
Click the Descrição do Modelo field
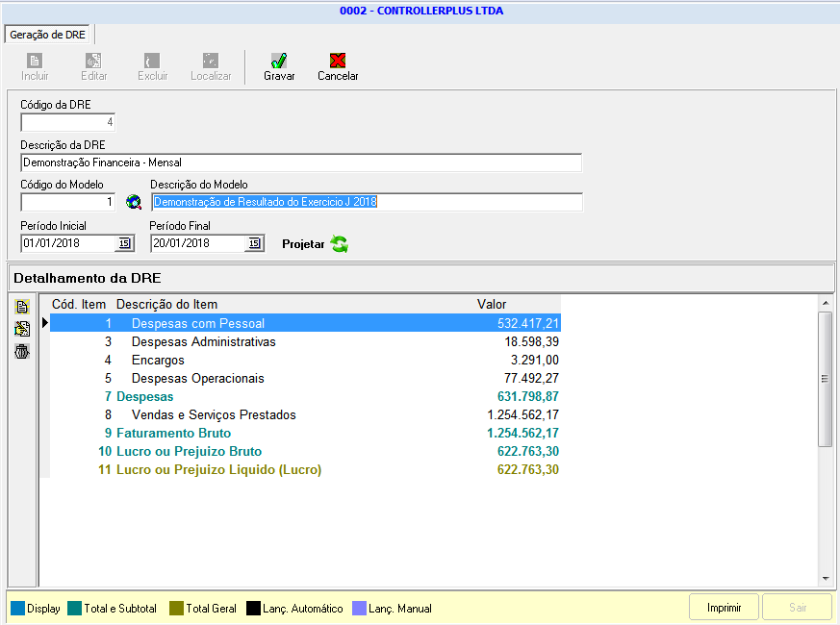[367, 202]
